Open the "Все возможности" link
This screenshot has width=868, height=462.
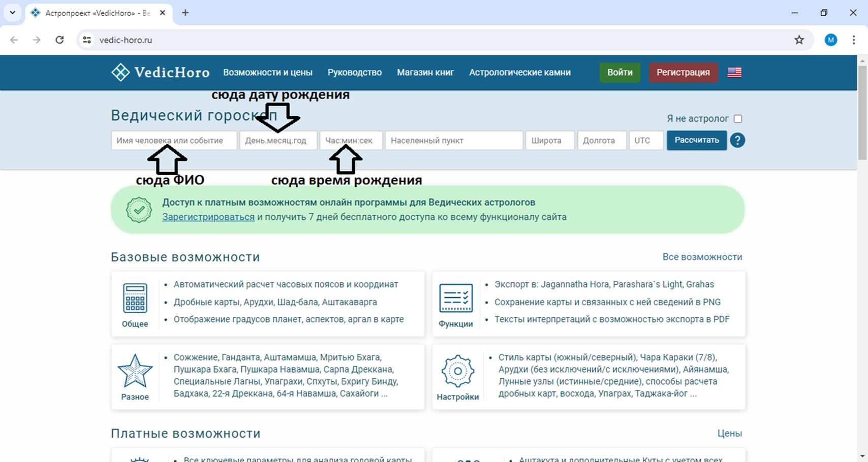click(702, 257)
